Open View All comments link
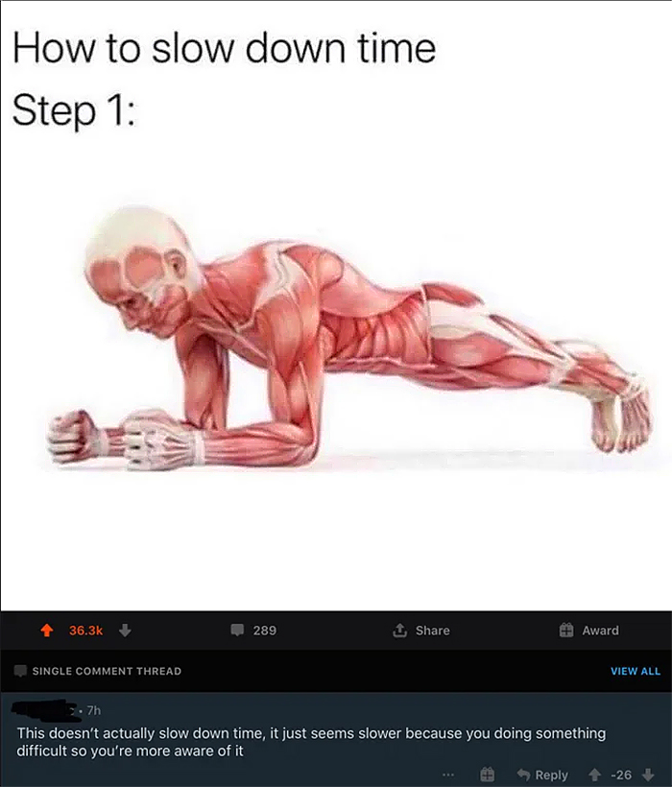 point(636,671)
